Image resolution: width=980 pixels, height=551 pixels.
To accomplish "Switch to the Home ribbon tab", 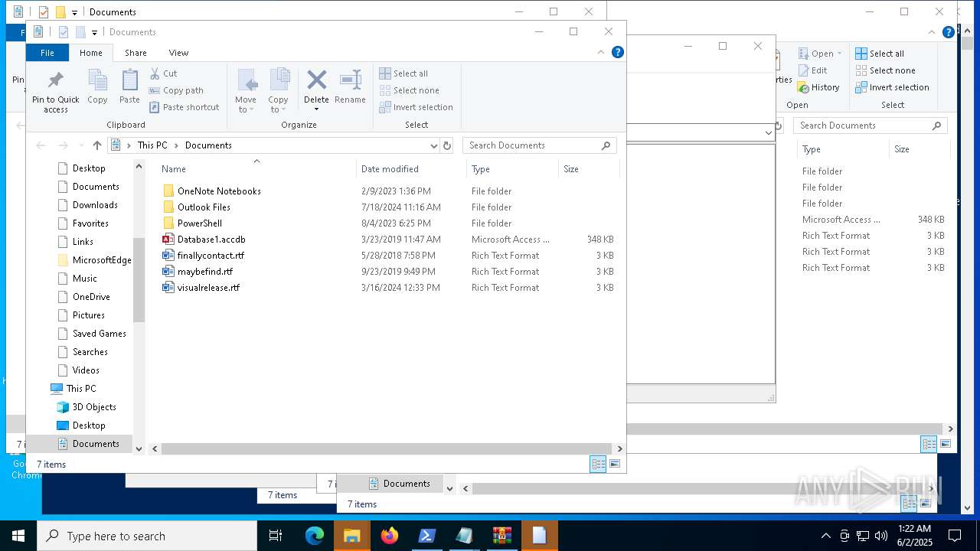I will pyautogui.click(x=90, y=53).
